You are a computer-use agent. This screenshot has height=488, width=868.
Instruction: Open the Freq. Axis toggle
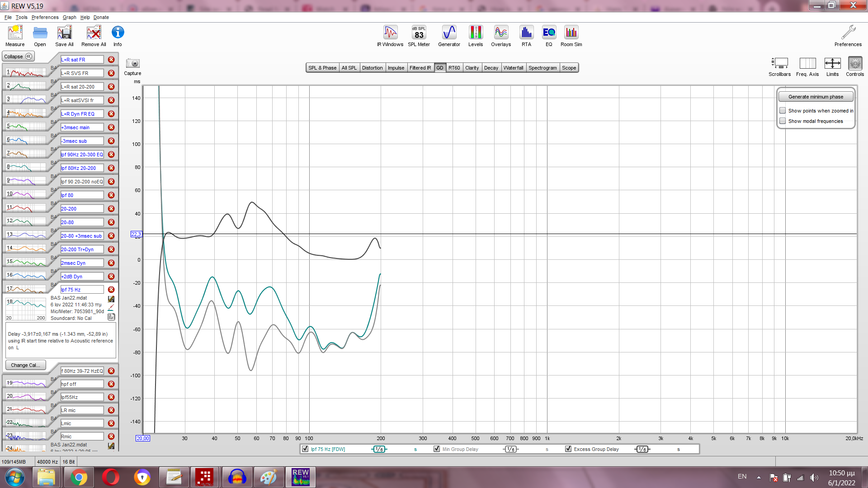click(807, 66)
